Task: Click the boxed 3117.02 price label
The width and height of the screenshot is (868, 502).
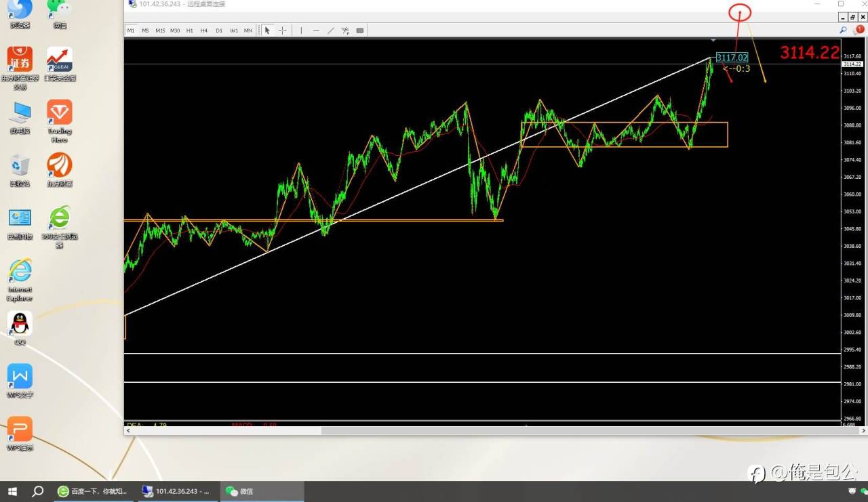Action: pos(732,58)
